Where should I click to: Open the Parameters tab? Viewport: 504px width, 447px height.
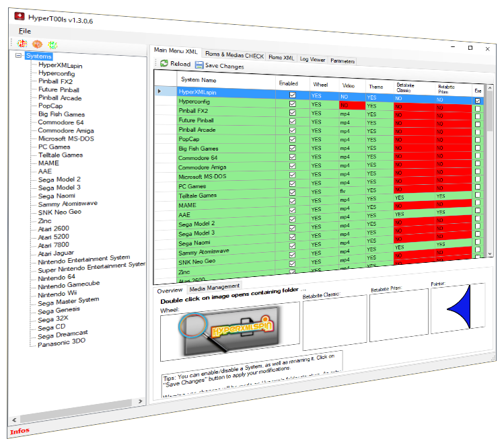(343, 61)
